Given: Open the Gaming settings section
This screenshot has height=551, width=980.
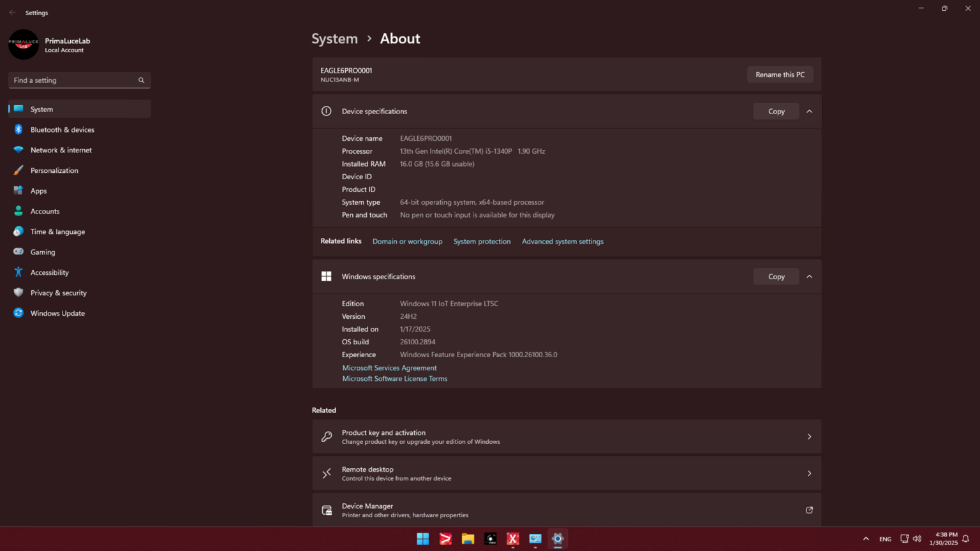Looking at the screenshot, I should 42,252.
